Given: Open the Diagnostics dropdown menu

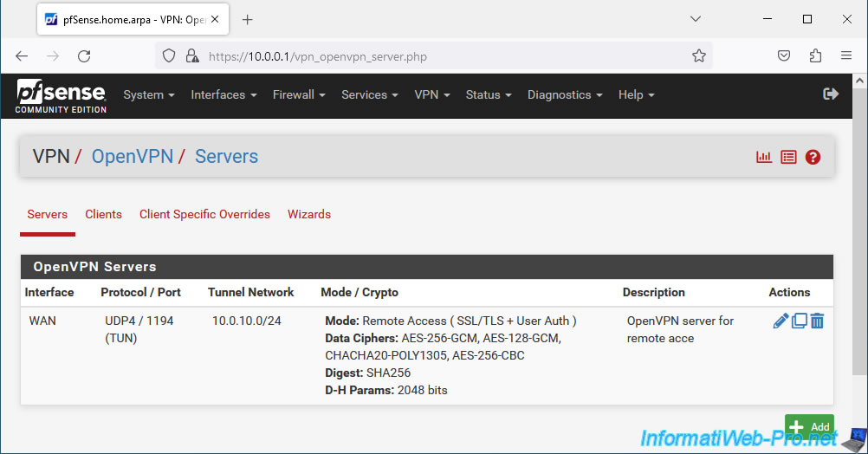Looking at the screenshot, I should coord(565,94).
